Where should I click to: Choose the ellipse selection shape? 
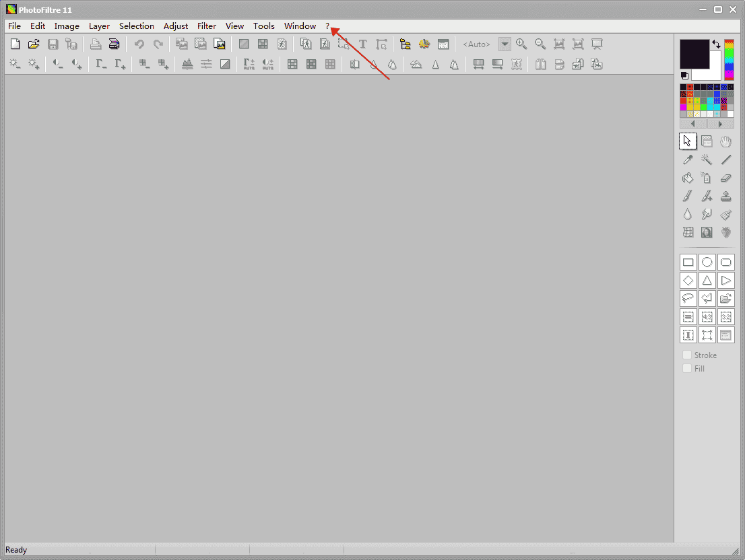tap(707, 262)
